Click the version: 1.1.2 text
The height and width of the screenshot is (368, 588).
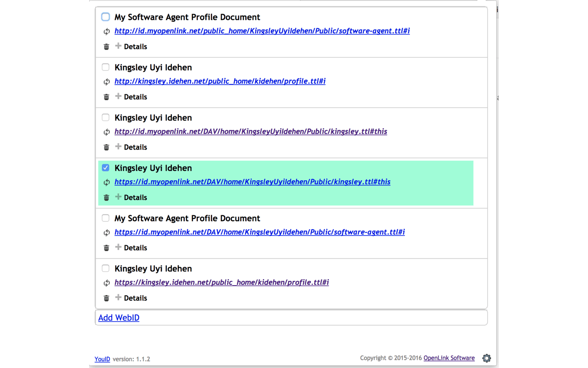(131, 359)
